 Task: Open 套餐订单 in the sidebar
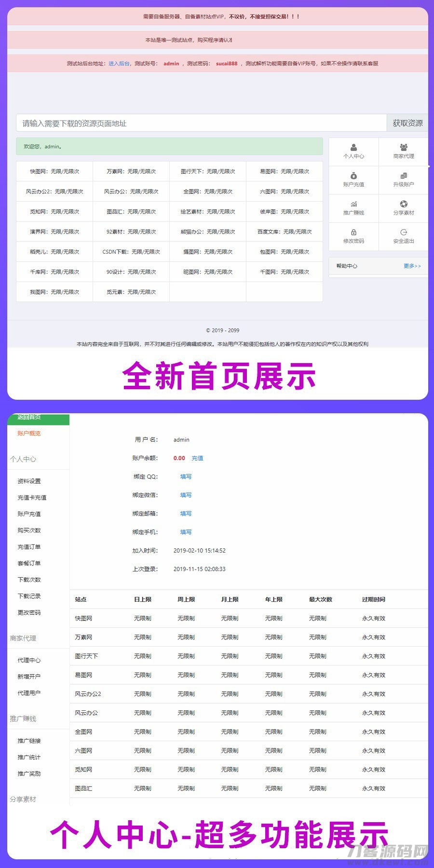click(x=29, y=563)
